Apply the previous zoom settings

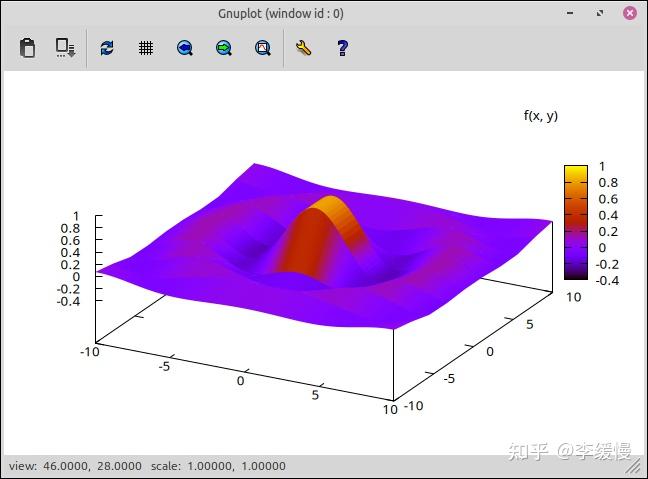pyautogui.click(x=185, y=48)
